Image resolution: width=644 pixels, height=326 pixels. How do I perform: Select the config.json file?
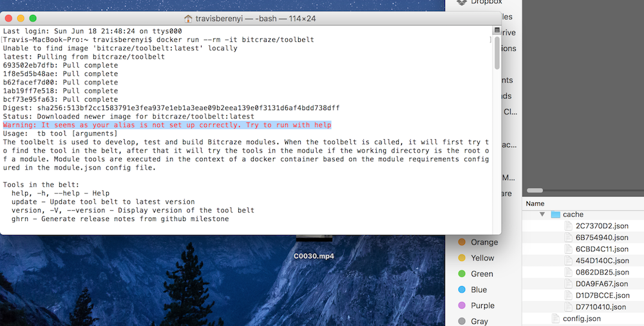tap(582, 318)
